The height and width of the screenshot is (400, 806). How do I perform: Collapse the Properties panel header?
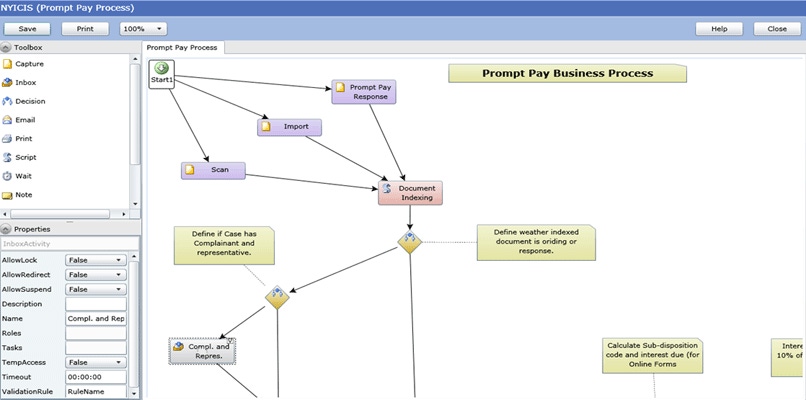coord(7,229)
